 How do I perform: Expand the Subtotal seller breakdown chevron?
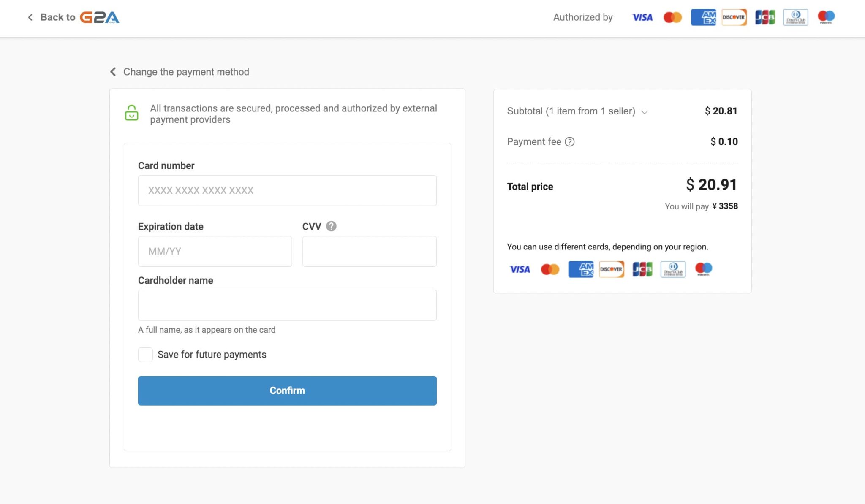(645, 112)
